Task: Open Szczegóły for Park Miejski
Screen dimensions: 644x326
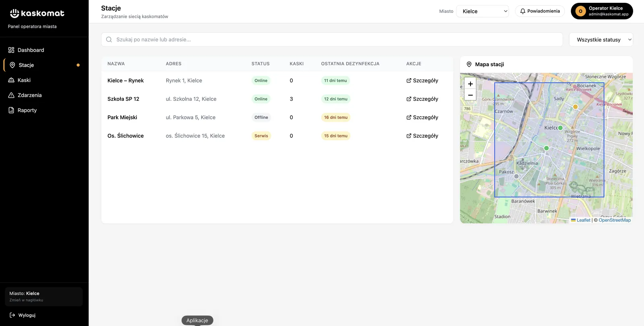Action: (422, 118)
